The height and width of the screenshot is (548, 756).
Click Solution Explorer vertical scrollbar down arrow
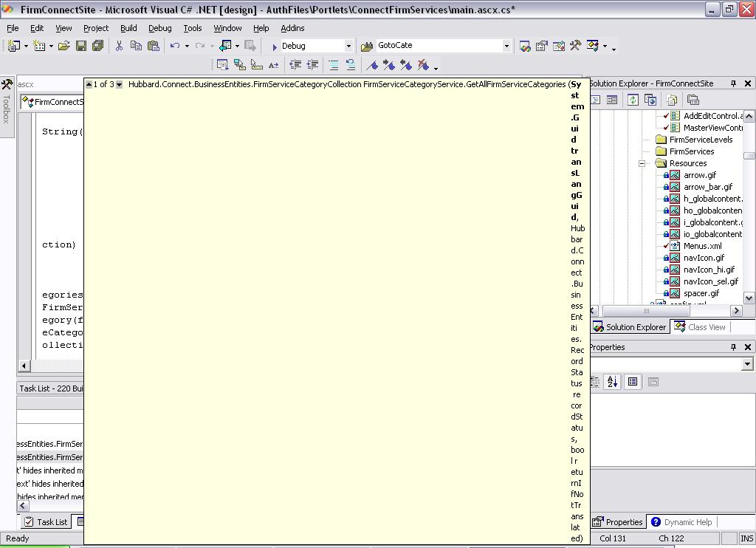[x=749, y=298]
